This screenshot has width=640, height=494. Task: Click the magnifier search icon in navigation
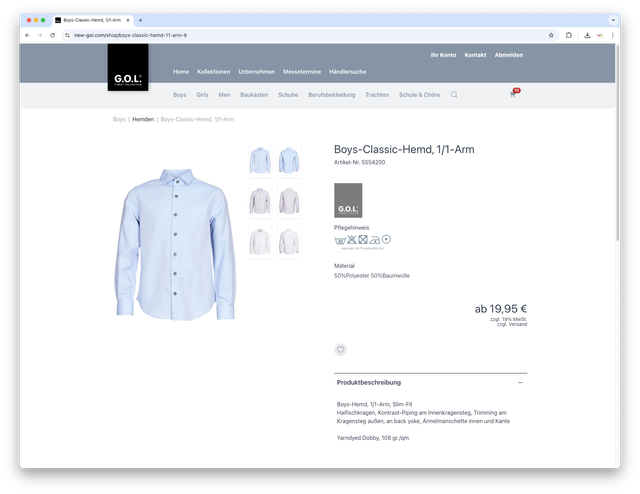coord(454,95)
